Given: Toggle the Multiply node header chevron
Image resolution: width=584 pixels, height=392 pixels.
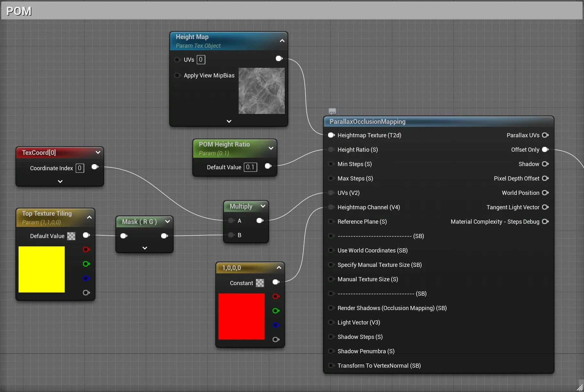Looking at the screenshot, I should pyautogui.click(x=263, y=206).
